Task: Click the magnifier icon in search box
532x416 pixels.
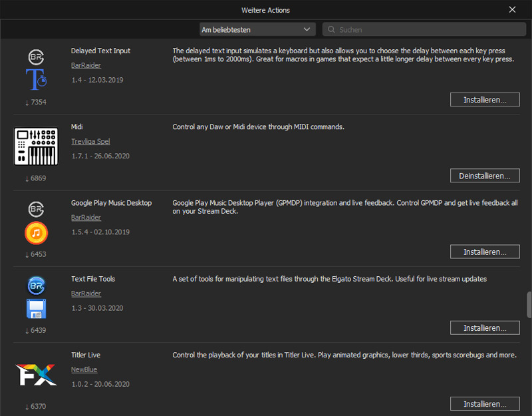Action: click(x=331, y=29)
